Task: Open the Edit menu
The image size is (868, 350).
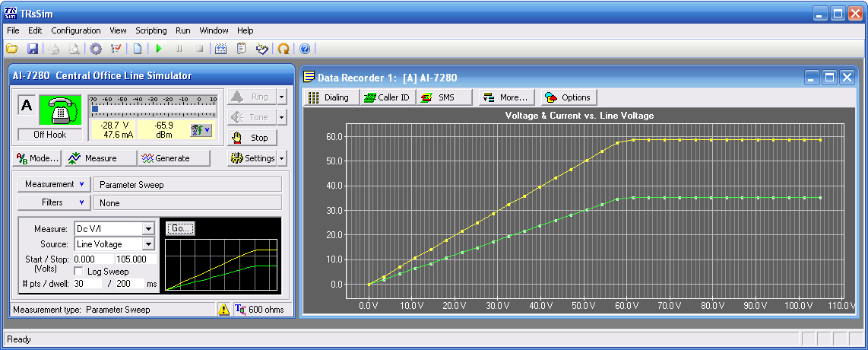Action: pyautogui.click(x=35, y=30)
